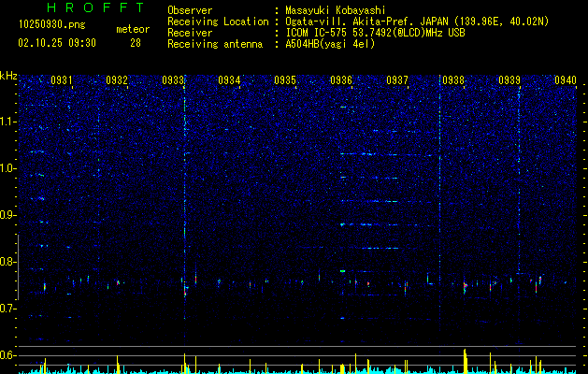
Task: Click the 0.7 kHz axis label
Action: pos(8,309)
